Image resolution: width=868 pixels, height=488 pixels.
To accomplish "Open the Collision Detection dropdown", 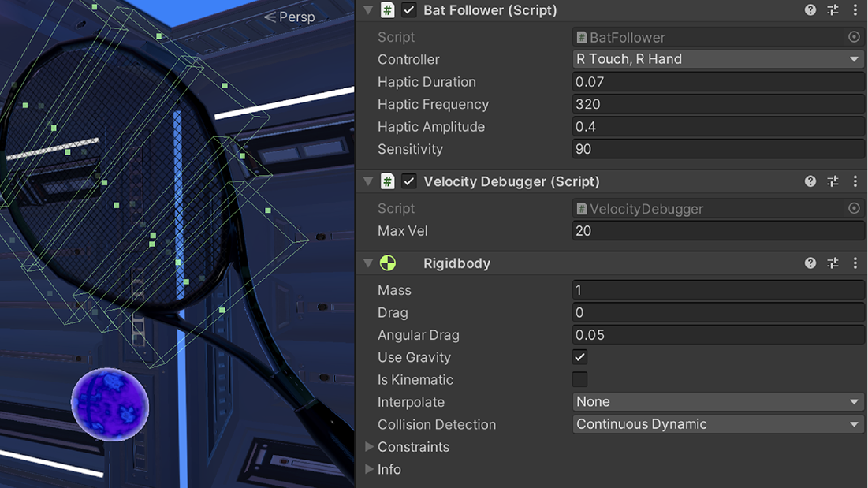I will tap(717, 424).
